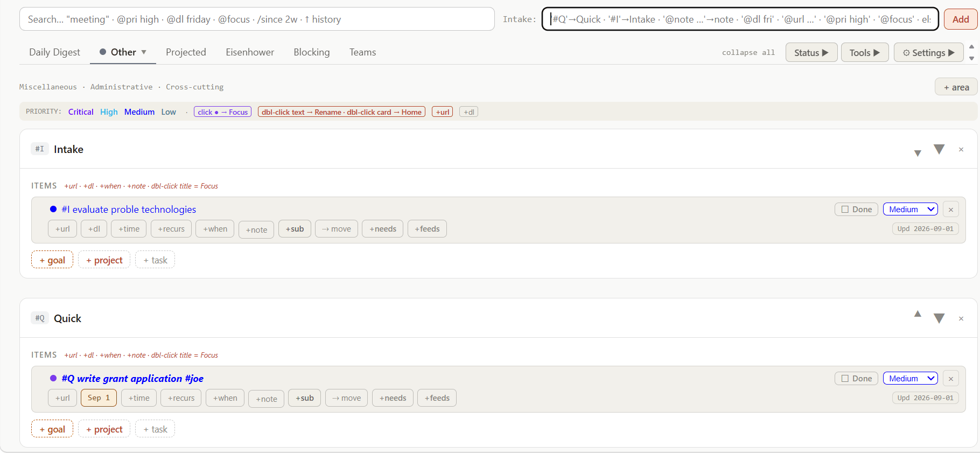
Task: Check Done for write grant application
Action: tap(856, 379)
